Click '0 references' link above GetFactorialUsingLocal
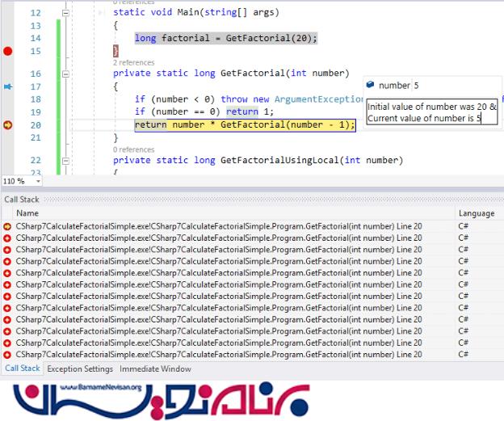 pyautogui.click(x=132, y=149)
